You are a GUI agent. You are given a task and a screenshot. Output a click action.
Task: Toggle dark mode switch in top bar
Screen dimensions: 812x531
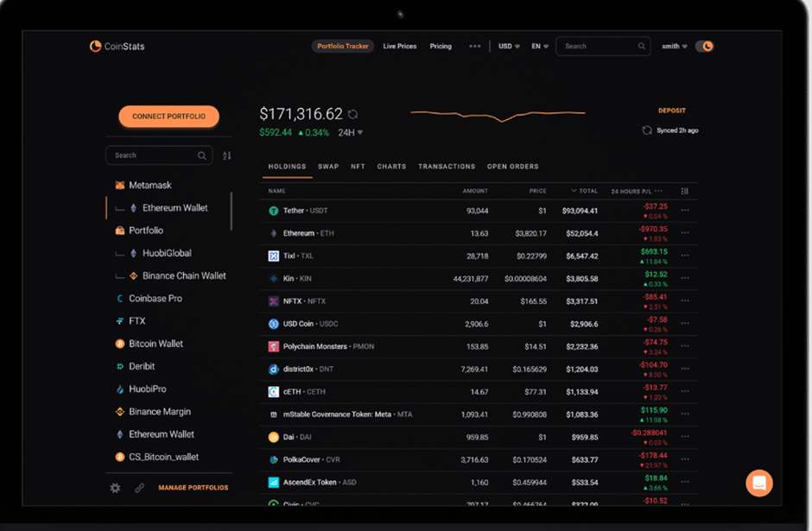point(704,46)
